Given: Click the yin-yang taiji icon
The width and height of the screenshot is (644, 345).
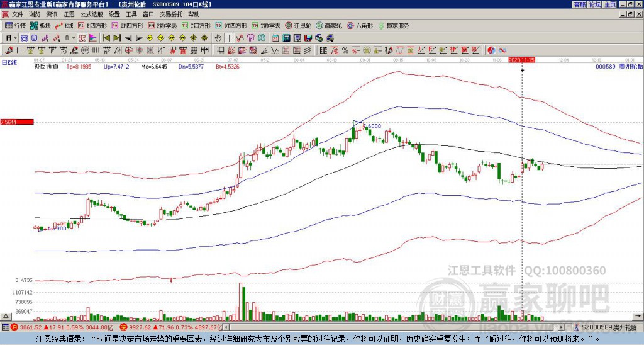Looking at the screenshot, I should tap(491, 50).
